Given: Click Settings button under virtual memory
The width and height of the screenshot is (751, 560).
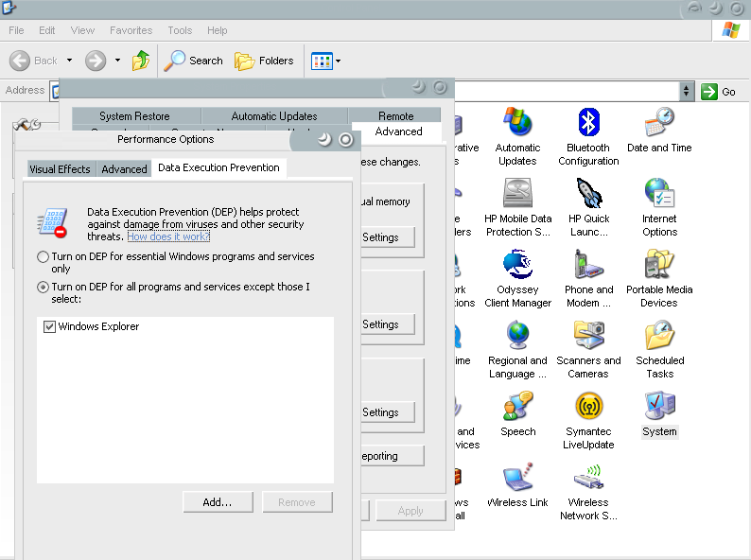Looking at the screenshot, I should coord(387,237).
